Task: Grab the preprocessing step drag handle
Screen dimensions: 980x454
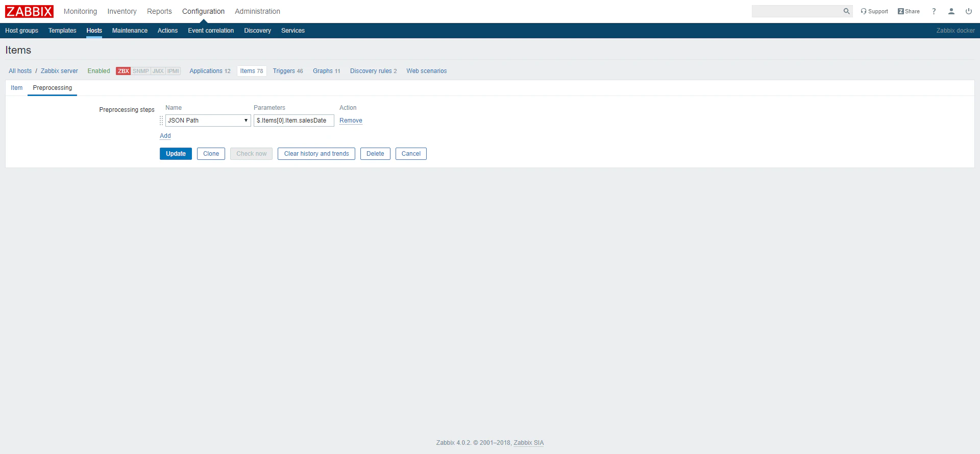Action: (161, 121)
